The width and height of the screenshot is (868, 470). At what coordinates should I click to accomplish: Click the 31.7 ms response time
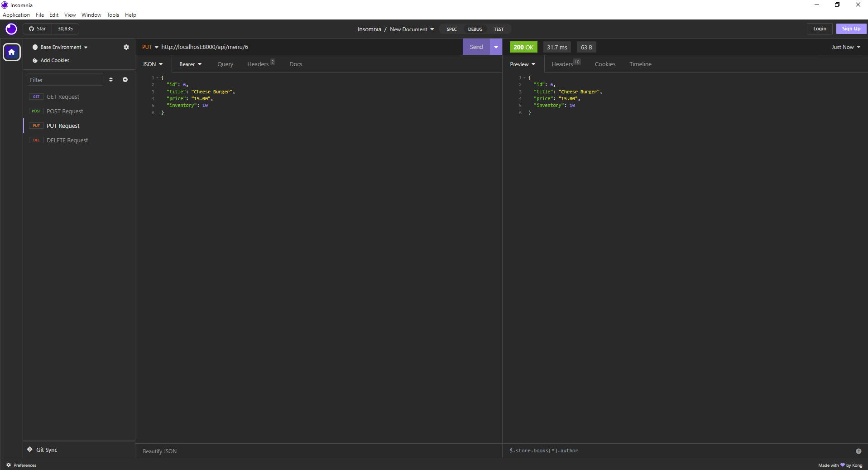click(x=557, y=47)
